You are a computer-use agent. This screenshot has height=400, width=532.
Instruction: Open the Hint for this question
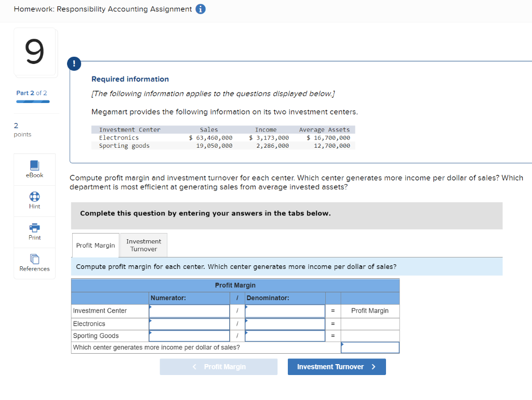click(x=34, y=200)
